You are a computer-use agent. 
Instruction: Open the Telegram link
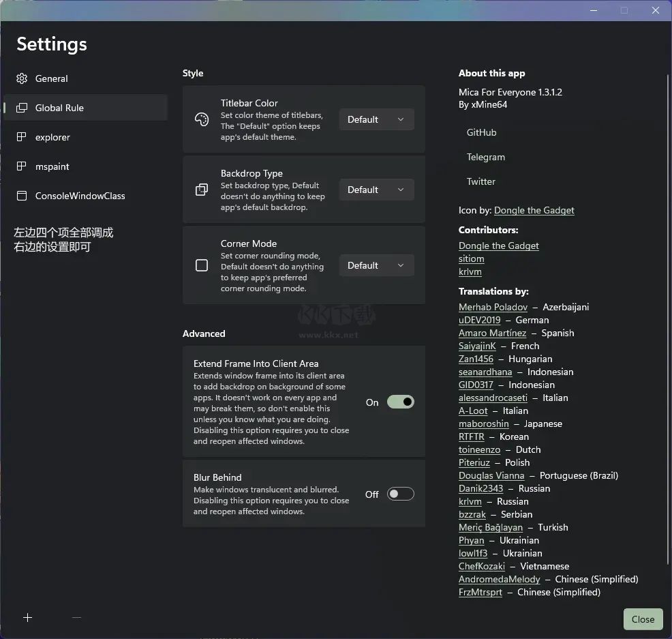click(486, 158)
